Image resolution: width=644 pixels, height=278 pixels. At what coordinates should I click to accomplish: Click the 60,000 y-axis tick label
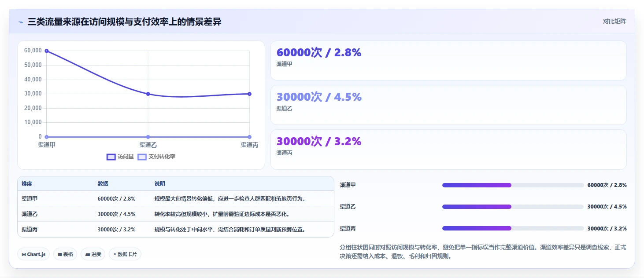pos(33,51)
